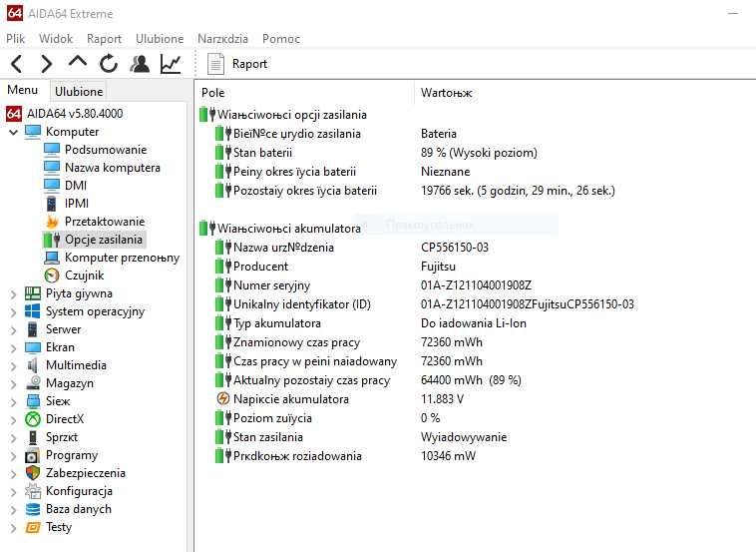Select DMI in the tree
This screenshot has height=552, width=756.
tap(76, 186)
